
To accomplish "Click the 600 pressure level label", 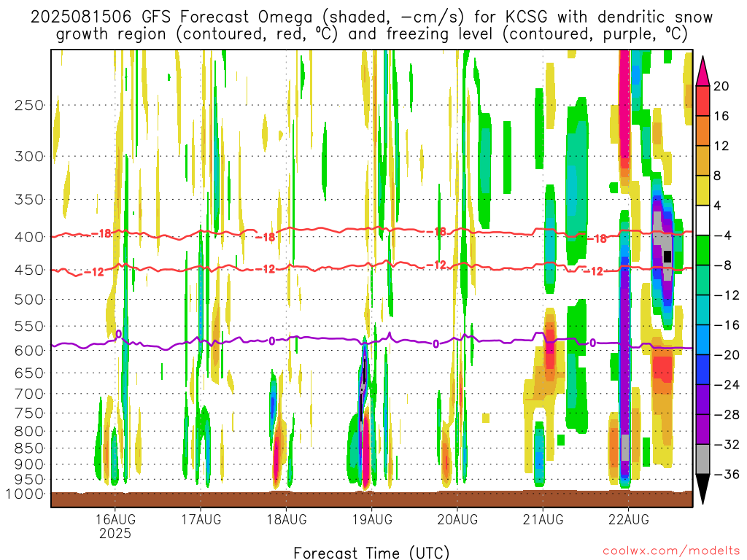I will (29, 351).
